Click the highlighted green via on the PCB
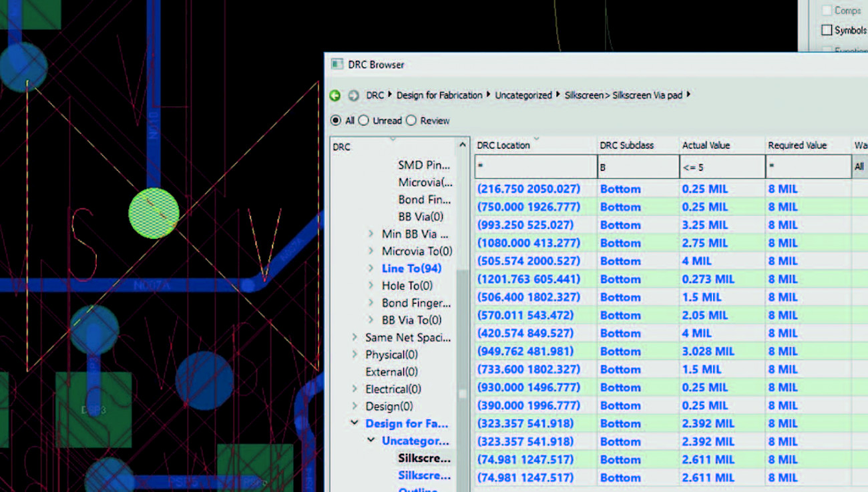This screenshot has height=492, width=868. 154,214
